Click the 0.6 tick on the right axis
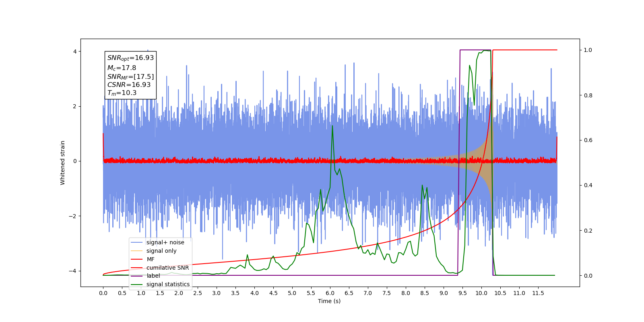 [588, 140]
